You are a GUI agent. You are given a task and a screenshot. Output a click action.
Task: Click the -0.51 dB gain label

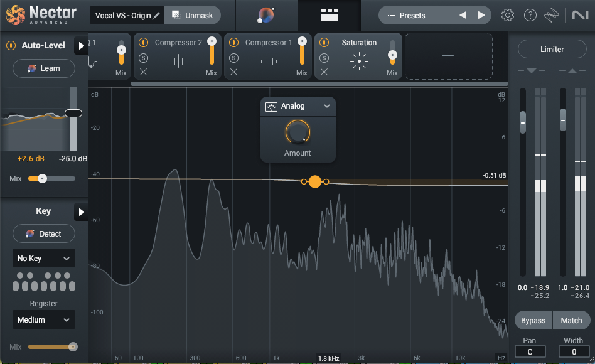[x=495, y=175]
